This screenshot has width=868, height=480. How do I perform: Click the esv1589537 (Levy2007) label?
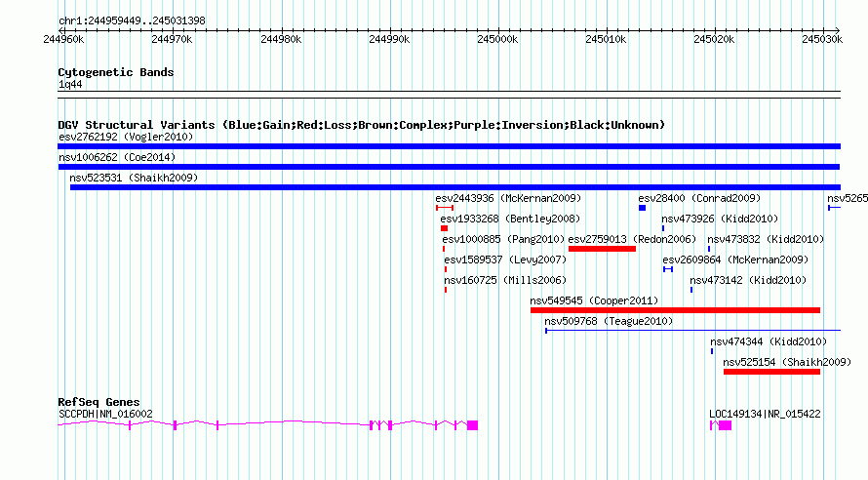click(505, 260)
